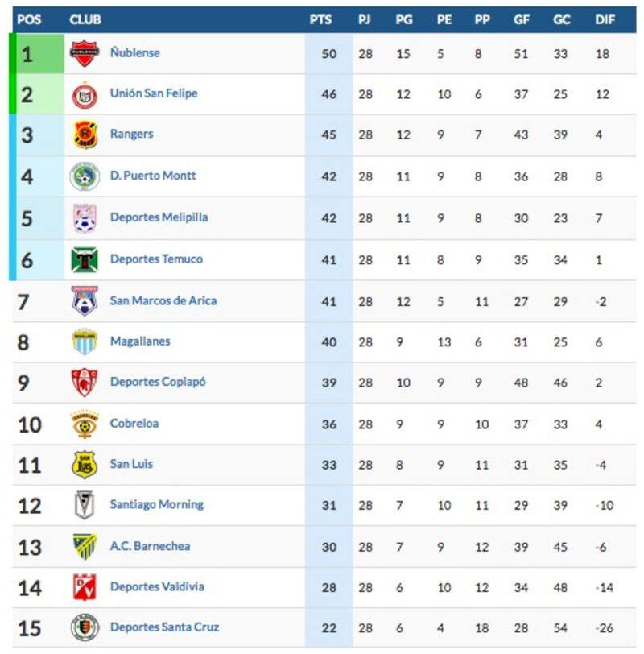Click the Unión San Felipe crest icon

85,96
